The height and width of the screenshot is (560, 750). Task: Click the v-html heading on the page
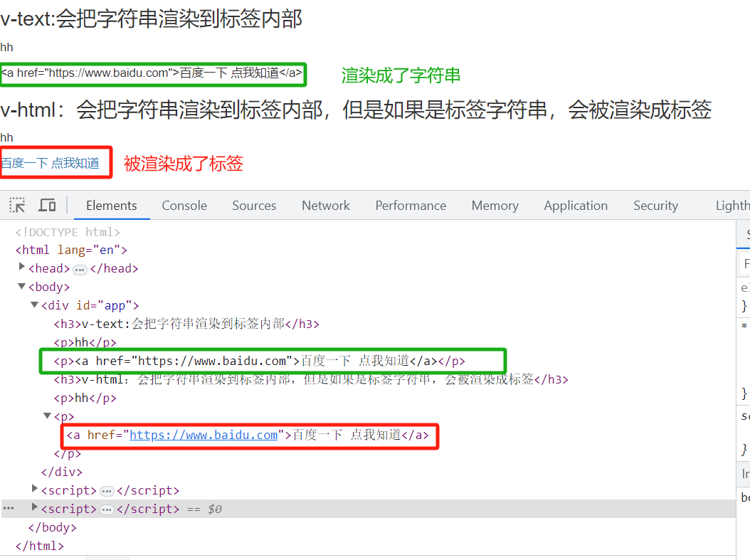(356, 110)
